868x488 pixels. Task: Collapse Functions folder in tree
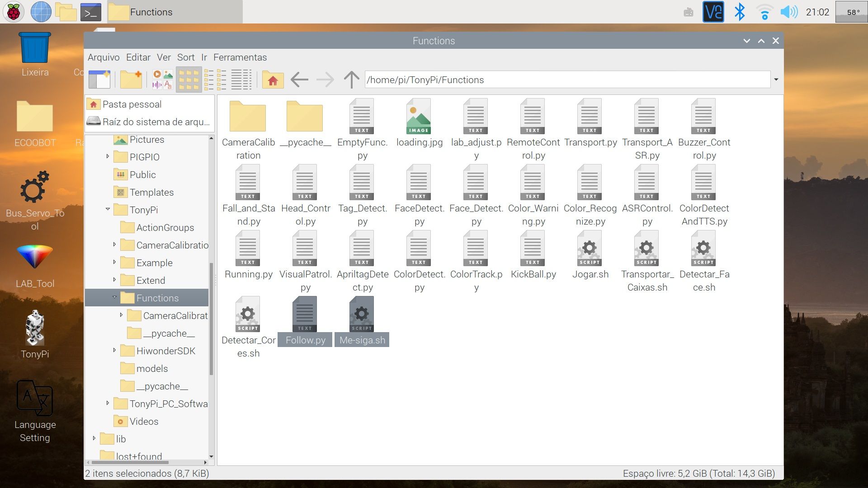(x=114, y=297)
